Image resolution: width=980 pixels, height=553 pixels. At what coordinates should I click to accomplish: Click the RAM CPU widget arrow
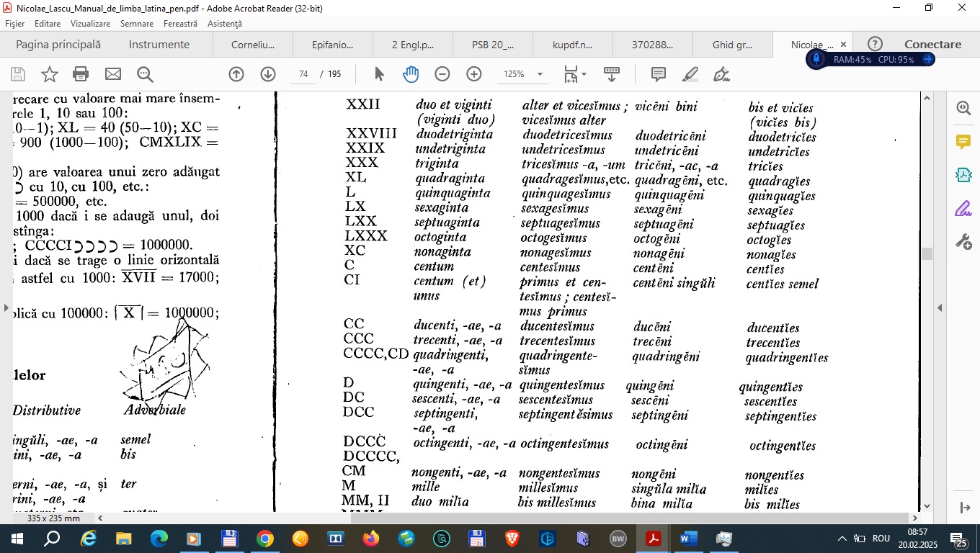coord(927,59)
